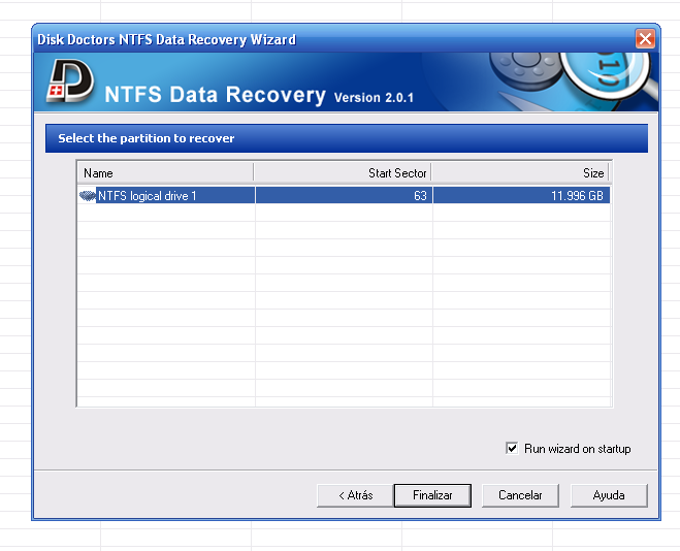Click the Disk Doctors logo in banner
Image resolution: width=680 pixels, height=551 pixels.
tap(70, 81)
